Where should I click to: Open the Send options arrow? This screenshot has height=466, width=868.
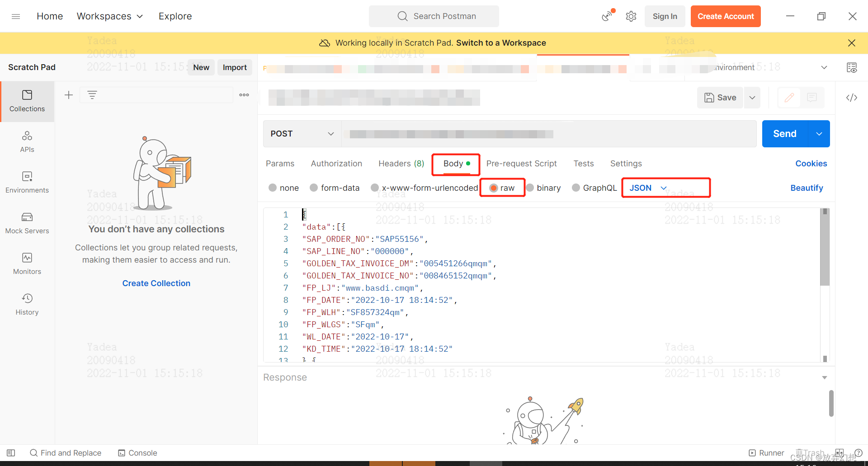(x=819, y=134)
